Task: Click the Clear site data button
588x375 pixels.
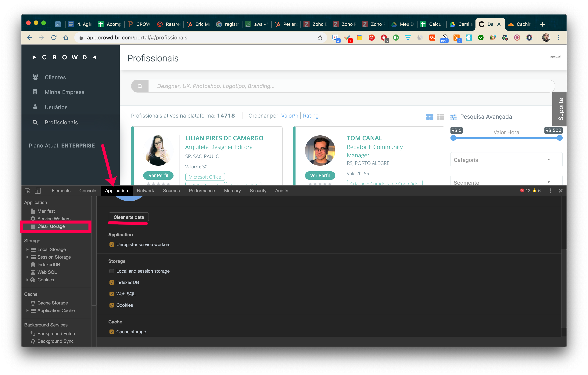Action: tap(129, 217)
